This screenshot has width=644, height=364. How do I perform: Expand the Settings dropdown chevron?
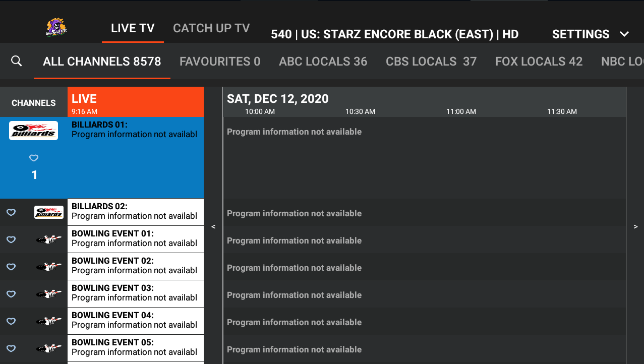624,34
